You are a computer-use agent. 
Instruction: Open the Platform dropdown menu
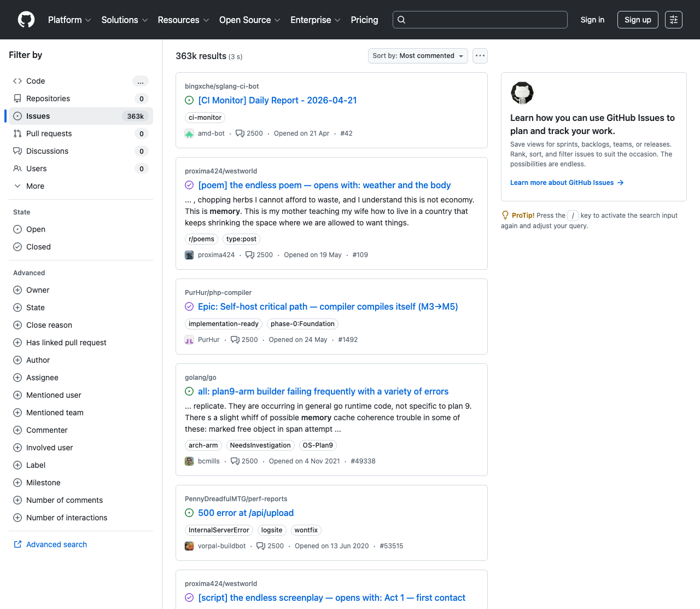pos(69,20)
